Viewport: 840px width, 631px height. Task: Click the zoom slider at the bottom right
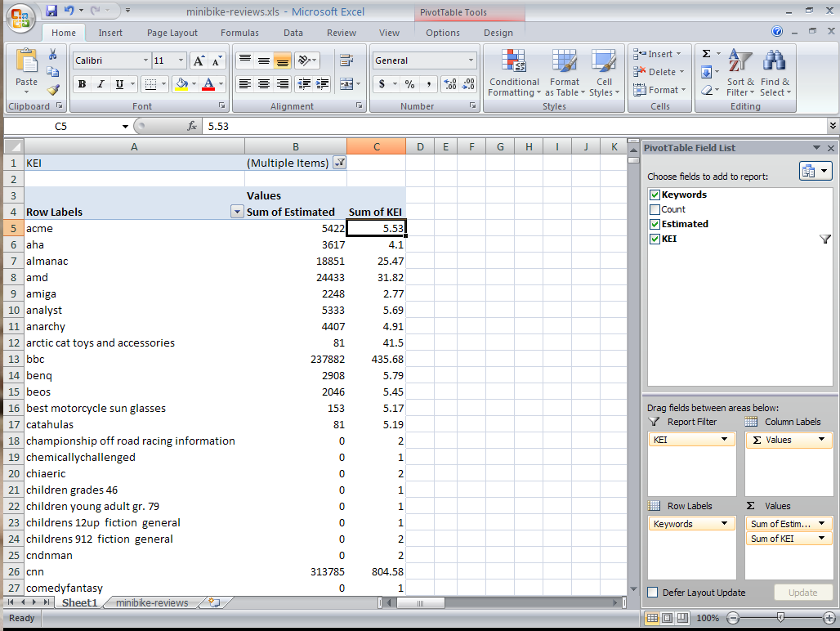[x=781, y=618]
